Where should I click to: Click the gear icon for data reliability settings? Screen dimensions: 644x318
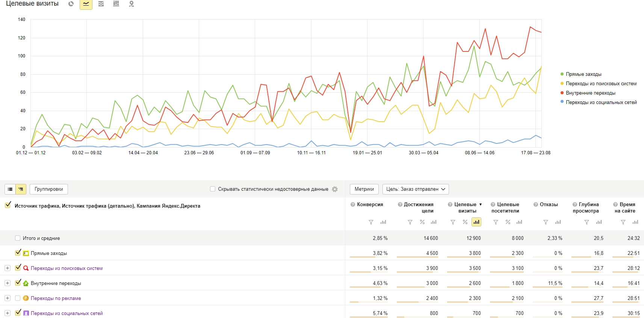[335, 189]
